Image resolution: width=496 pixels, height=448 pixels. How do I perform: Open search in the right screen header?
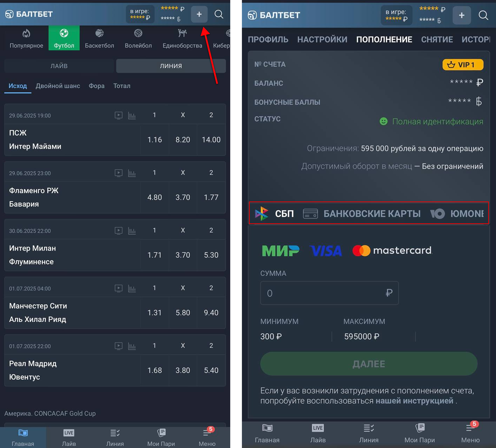[x=483, y=15]
